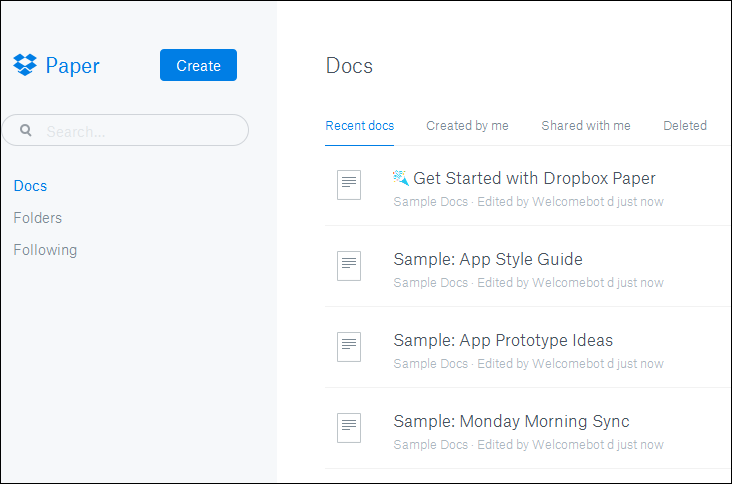Open Sample: App Prototype Ideas
This screenshot has width=732, height=484.
(x=503, y=341)
